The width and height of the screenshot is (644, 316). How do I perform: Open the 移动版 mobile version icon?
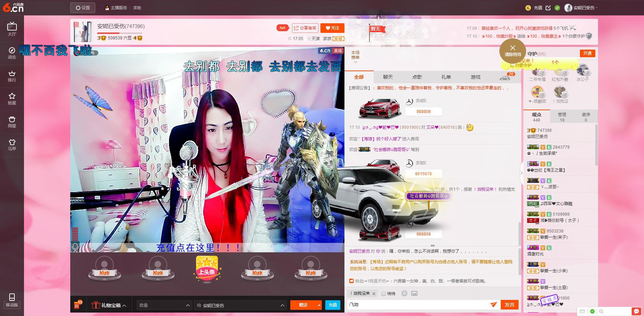coord(12,300)
